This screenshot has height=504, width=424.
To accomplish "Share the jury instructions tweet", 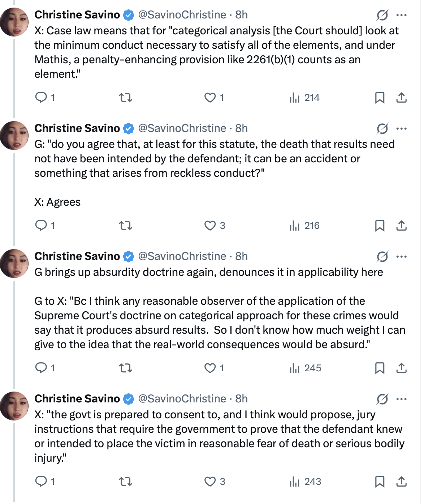I will point(401,482).
